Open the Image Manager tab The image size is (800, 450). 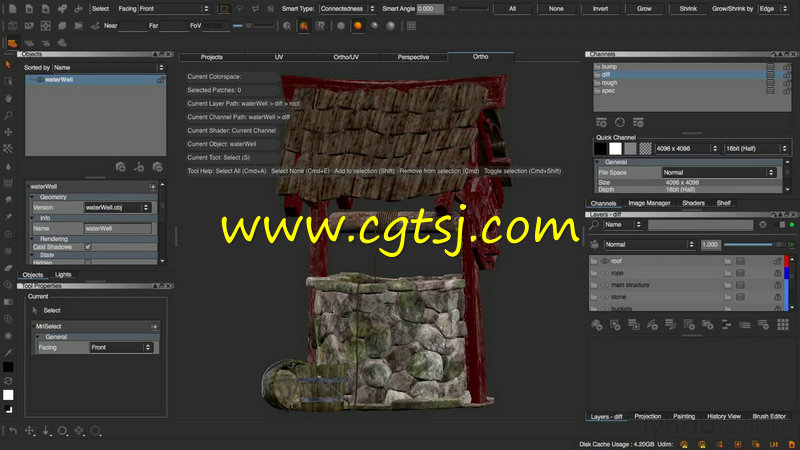[x=649, y=203]
